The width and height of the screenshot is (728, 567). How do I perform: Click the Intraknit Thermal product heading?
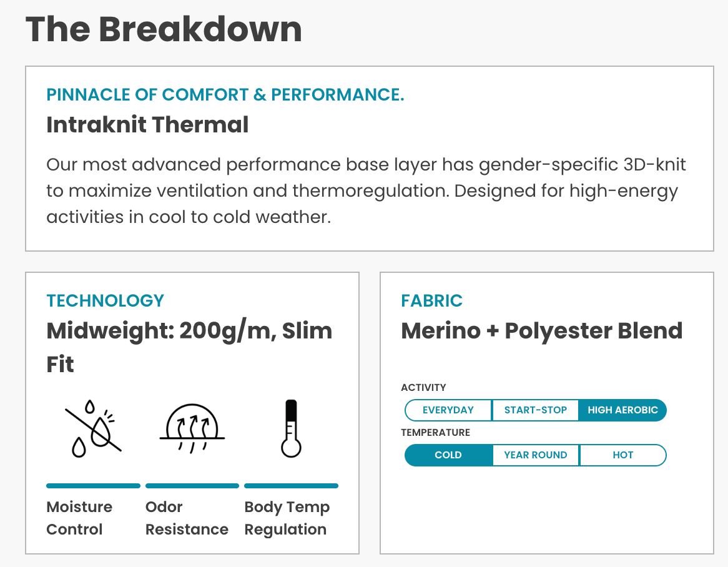[147, 125]
